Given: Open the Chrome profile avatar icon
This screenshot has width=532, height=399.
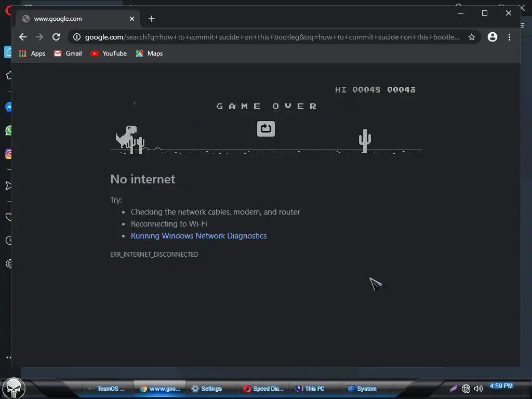Looking at the screenshot, I should (x=493, y=37).
